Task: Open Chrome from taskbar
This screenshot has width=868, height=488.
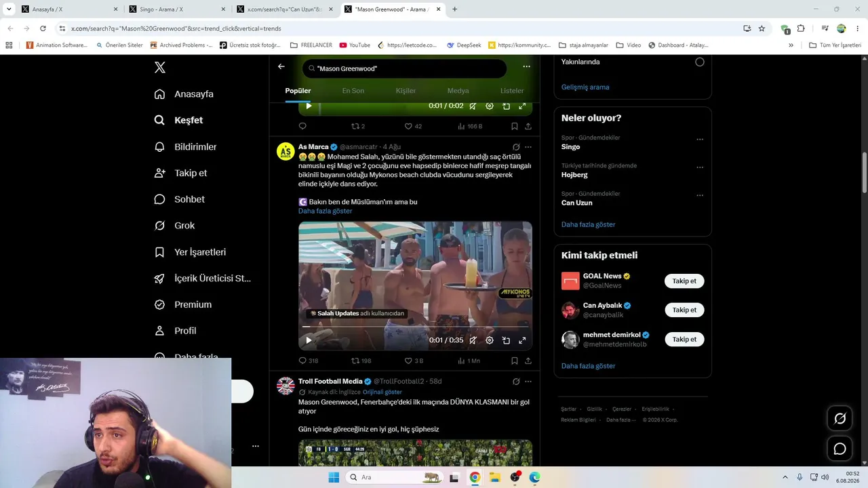Action: 475,477
